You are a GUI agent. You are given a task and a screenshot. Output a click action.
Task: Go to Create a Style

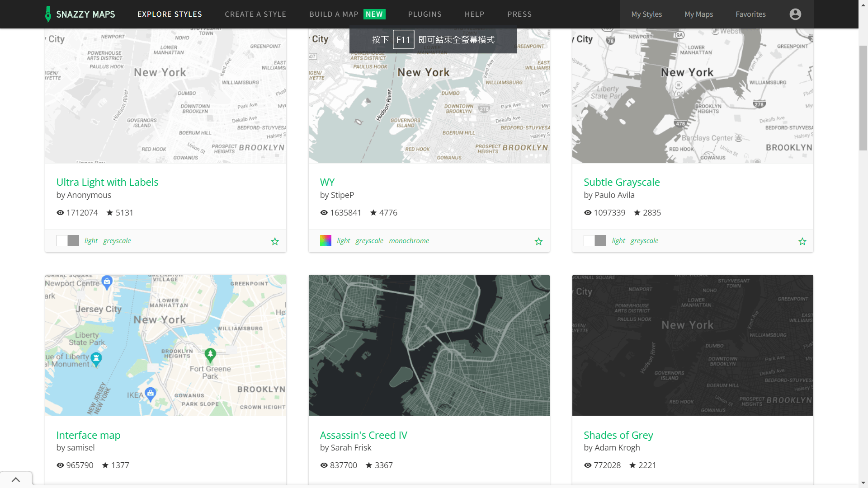[x=255, y=14]
